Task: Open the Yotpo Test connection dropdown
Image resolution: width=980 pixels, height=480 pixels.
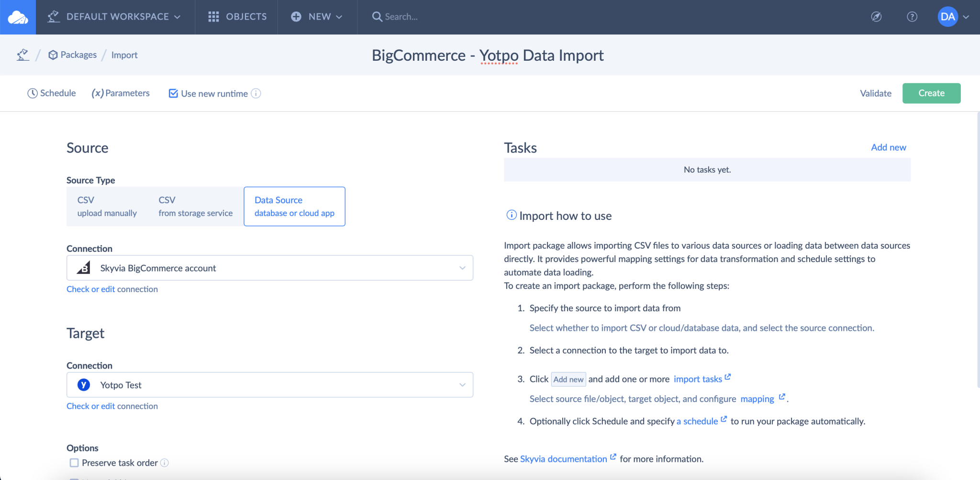Action: click(x=270, y=385)
